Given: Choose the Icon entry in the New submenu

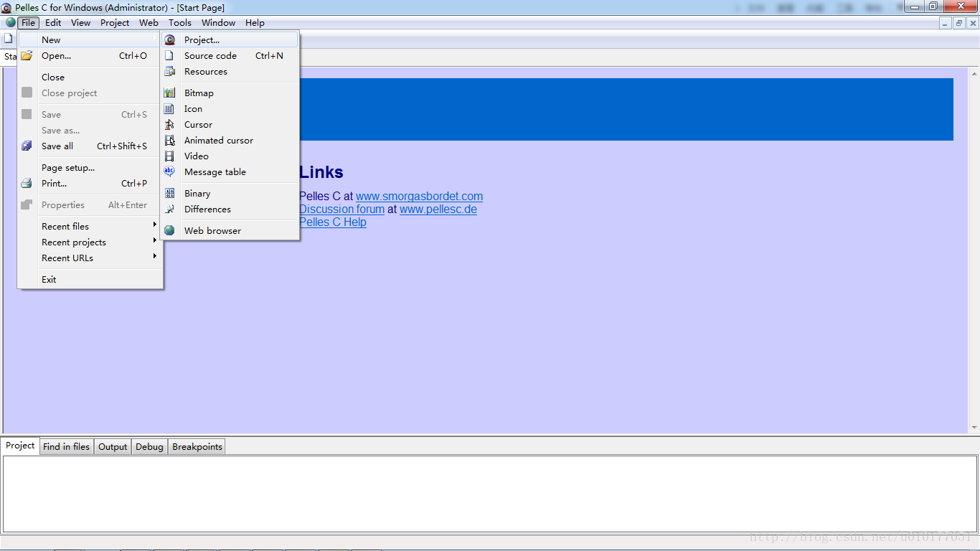Looking at the screenshot, I should [x=230, y=109].
